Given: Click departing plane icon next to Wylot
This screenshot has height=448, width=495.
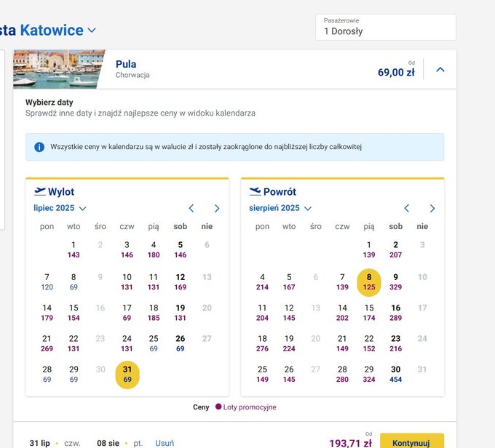Looking at the screenshot, I should point(40,192).
